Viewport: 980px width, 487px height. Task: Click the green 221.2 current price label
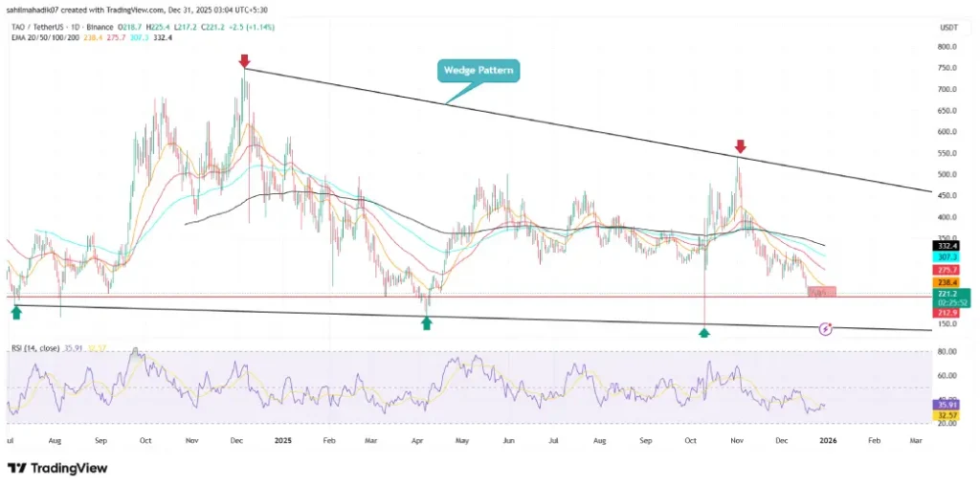click(x=948, y=295)
